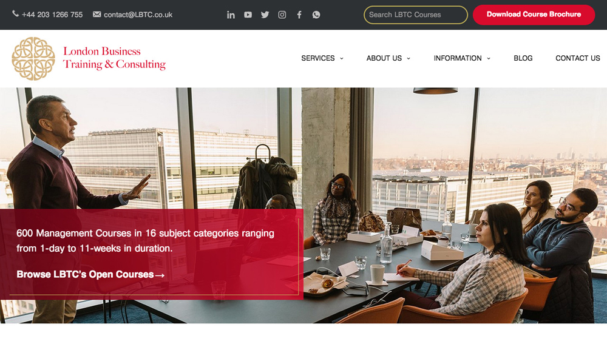The height and width of the screenshot is (364, 607).
Task: Open the LinkedIn icon link
Action: (231, 15)
